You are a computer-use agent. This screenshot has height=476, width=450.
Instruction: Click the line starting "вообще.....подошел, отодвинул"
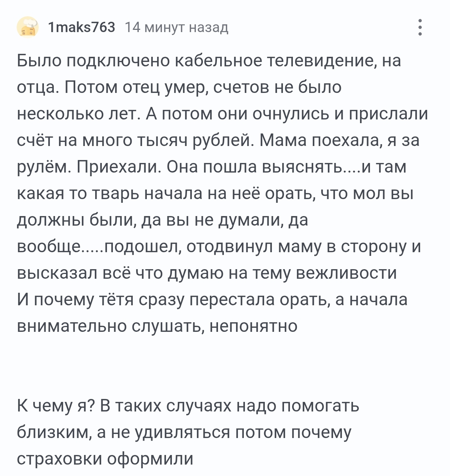tap(219, 247)
